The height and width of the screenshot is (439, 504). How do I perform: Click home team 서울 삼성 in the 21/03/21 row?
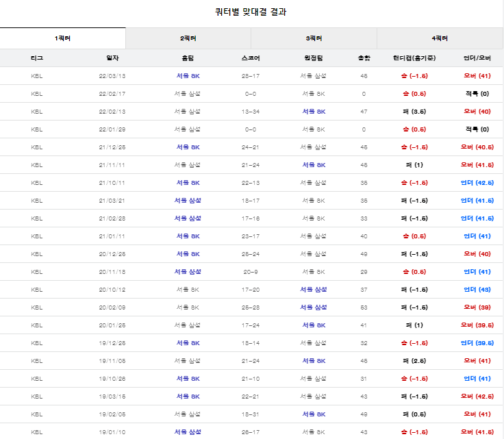point(188,201)
